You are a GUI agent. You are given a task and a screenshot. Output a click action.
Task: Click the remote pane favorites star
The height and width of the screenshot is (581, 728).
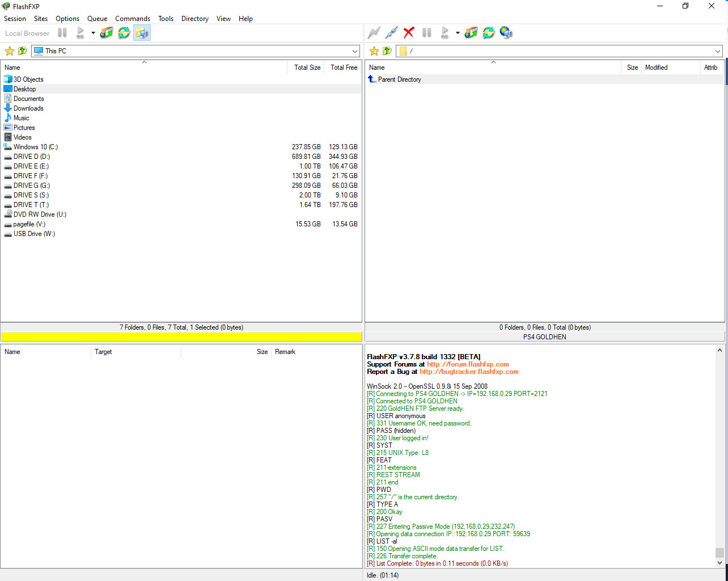point(374,51)
